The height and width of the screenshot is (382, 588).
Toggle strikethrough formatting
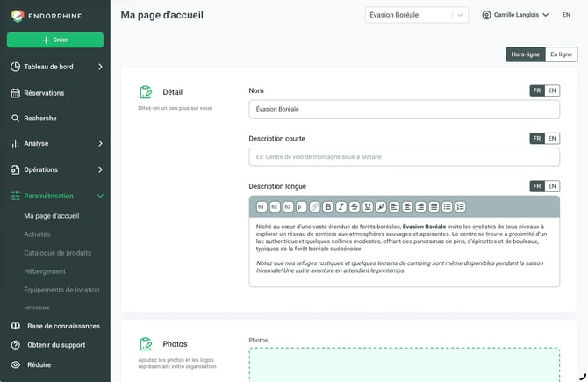coord(355,206)
